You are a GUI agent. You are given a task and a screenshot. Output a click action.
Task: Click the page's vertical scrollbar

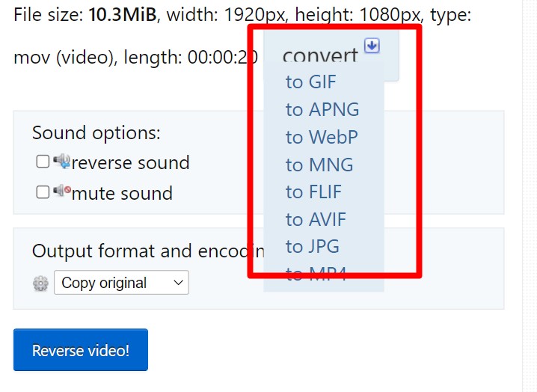[529, 196]
